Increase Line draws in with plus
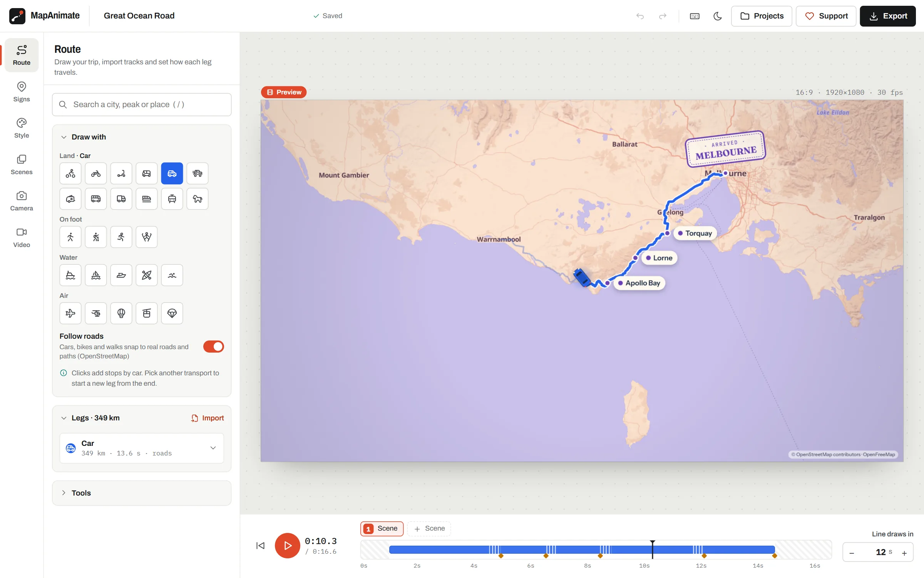The height and width of the screenshot is (578, 924). [x=904, y=553]
